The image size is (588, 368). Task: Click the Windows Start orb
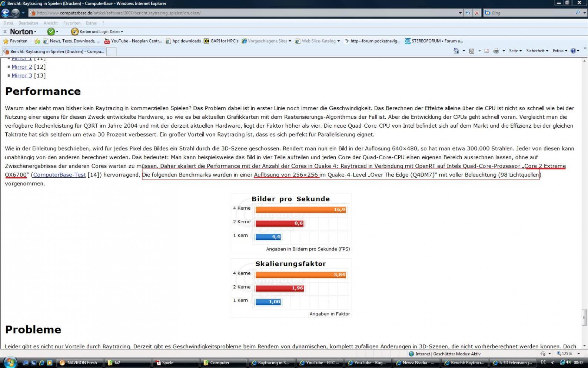10,362
